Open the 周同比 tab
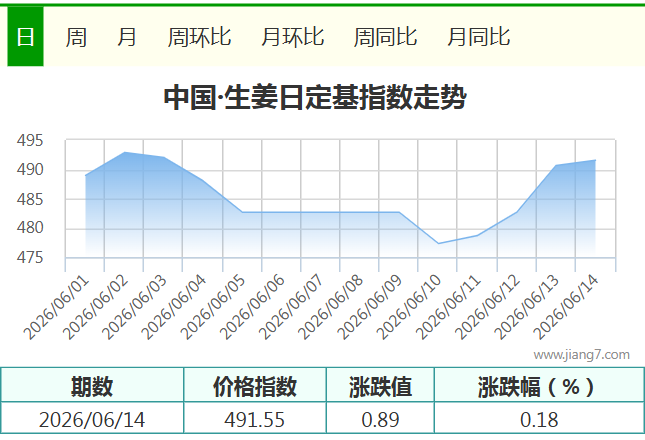The height and width of the screenshot is (440, 645). [385, 37]
